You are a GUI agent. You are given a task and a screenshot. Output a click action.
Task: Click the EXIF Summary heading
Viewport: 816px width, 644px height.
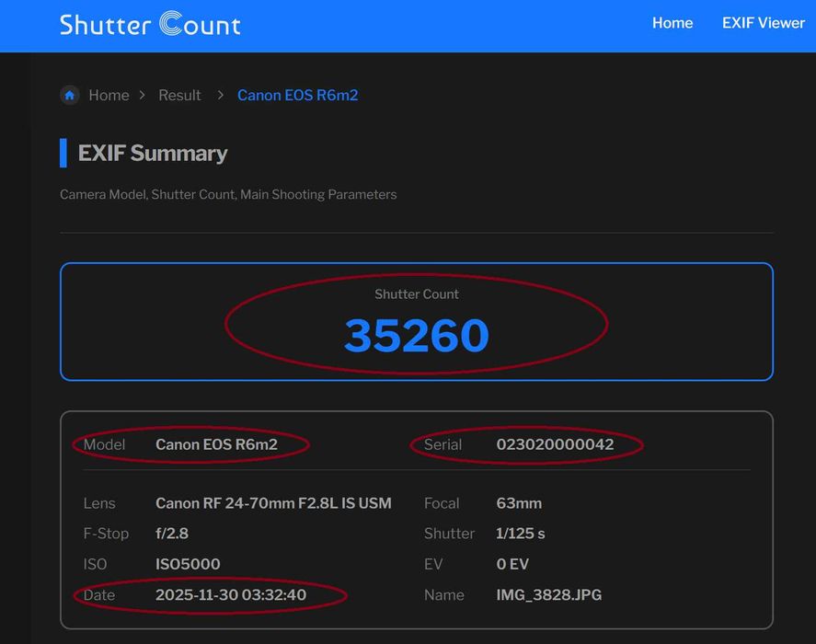click(x=153, y=153)
